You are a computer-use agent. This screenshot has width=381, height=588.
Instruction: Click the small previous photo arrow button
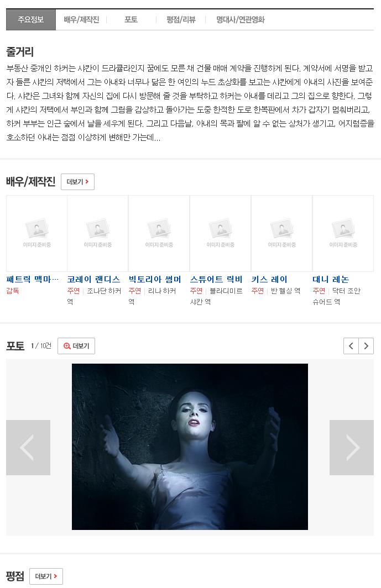click(x=351, y=346)
